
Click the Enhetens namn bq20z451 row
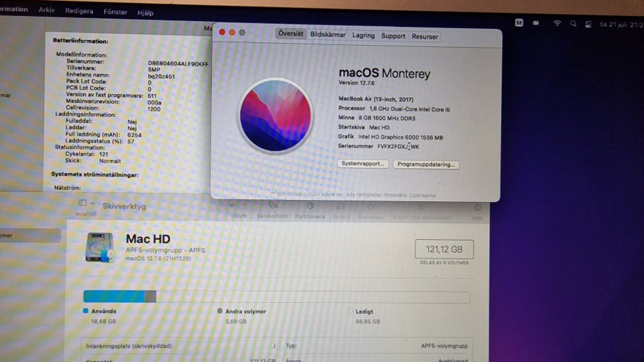pos(120,76)
